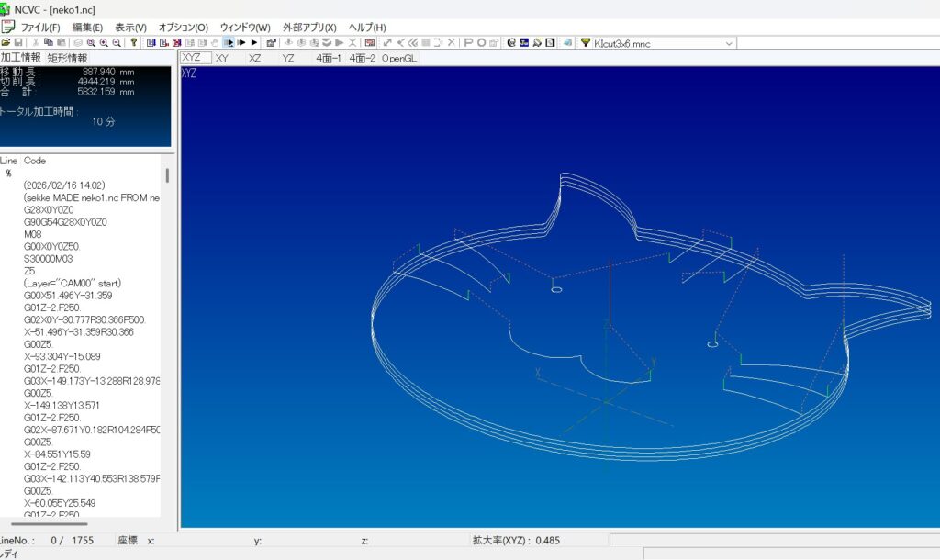Click the save floppy disk icon

pos(18,42)
